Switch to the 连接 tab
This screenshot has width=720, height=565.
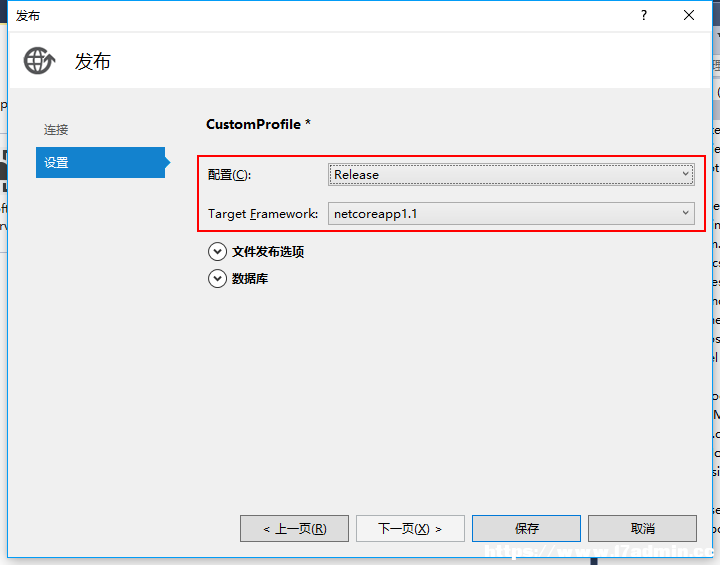(56, 130)
